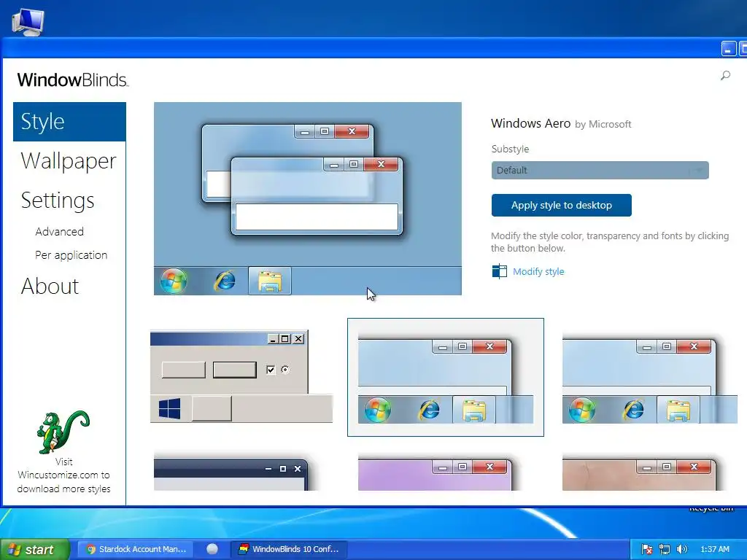747x560 pixels.
Task: Click the network icon in system tray
Action: pos(664,549)
